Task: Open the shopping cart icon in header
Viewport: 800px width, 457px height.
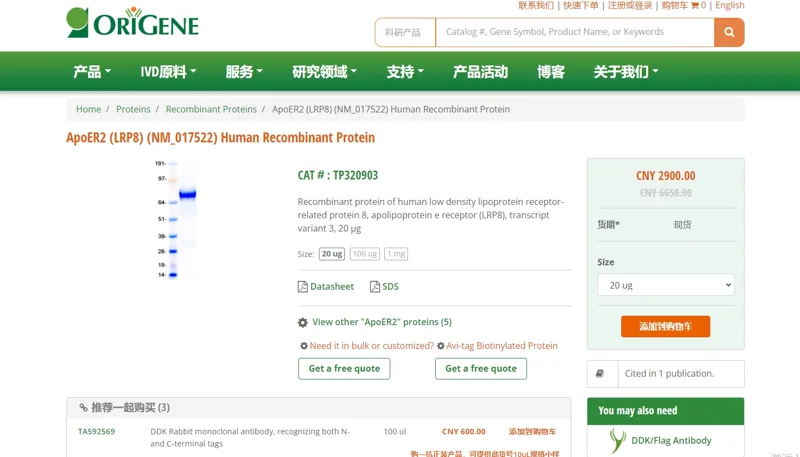Action: [694, 6]
